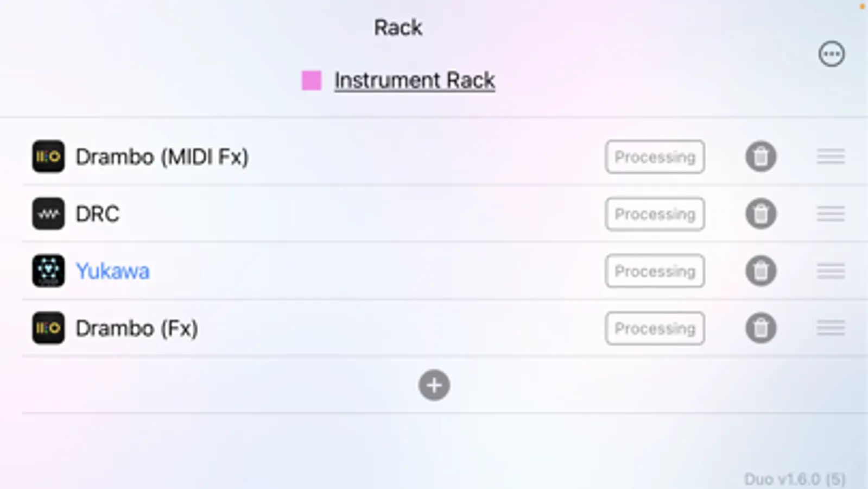Toggle Processing for DRC
Image resolution: width=868 pixels, height=489 pixels.
[655, 214]
